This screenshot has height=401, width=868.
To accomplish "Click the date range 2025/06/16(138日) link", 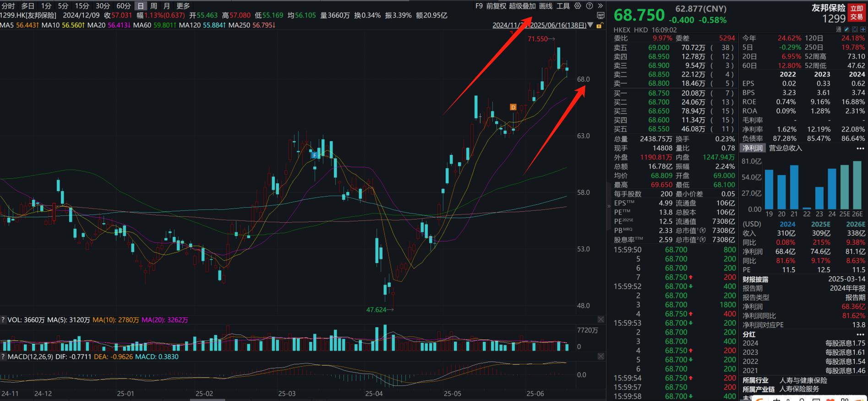I will [x=558, y=25].
